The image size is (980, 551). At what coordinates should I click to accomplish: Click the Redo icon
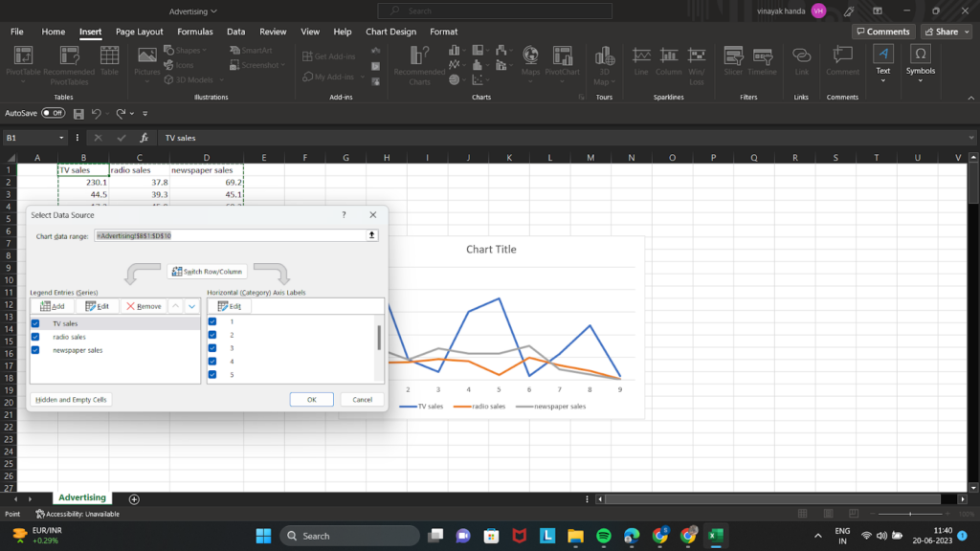tap(121, 114)
